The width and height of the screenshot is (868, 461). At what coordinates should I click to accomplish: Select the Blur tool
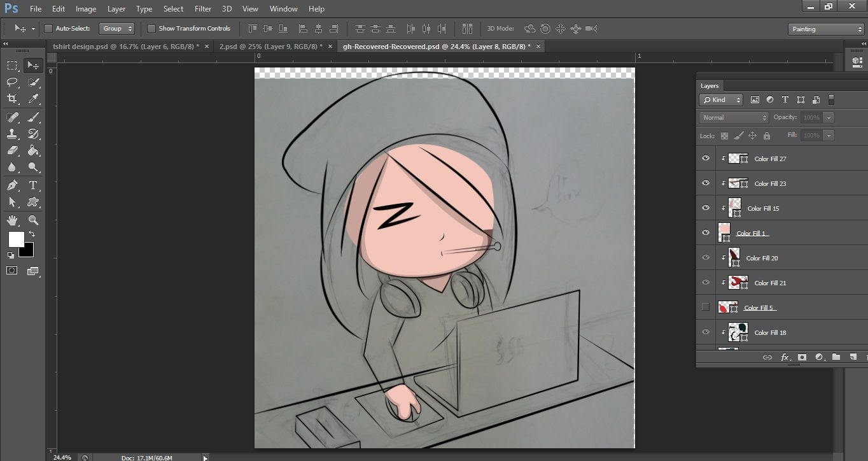coord(12,167)
